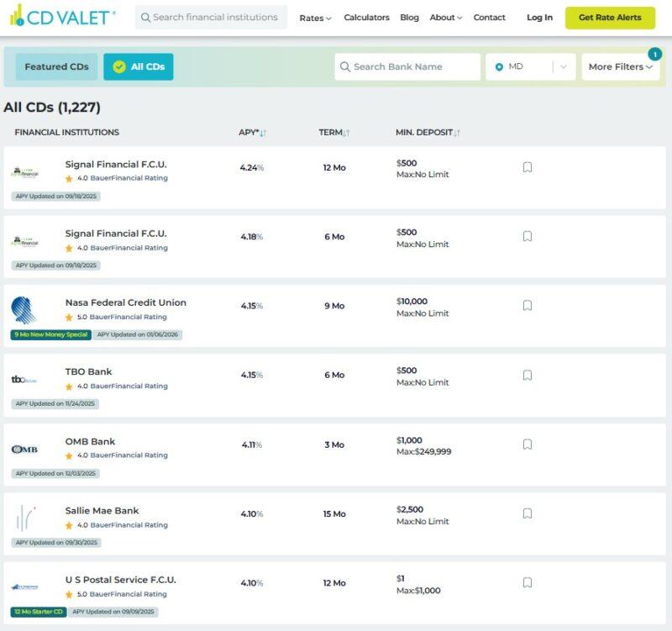Open the Nasa Federal Credit Union logo thumbnail
The image size is (672, 631).
pyautogui.click(x=24, y=310)
